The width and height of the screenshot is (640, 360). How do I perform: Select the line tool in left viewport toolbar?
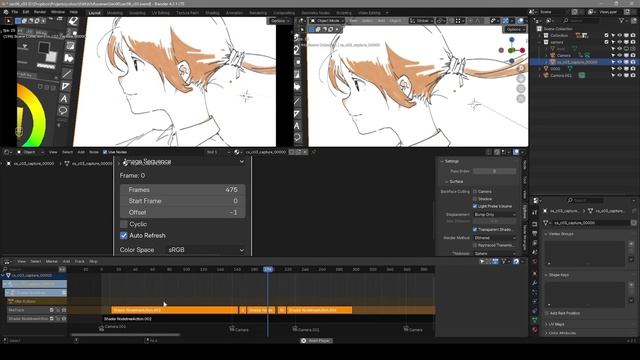click(67, 73)
